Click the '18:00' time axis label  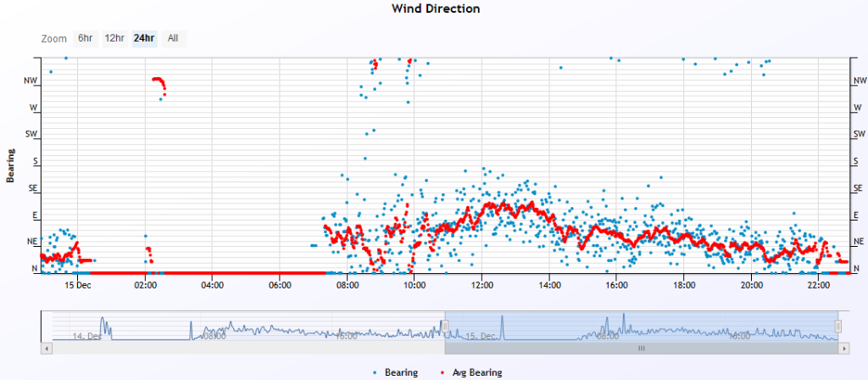coord(684,285)
